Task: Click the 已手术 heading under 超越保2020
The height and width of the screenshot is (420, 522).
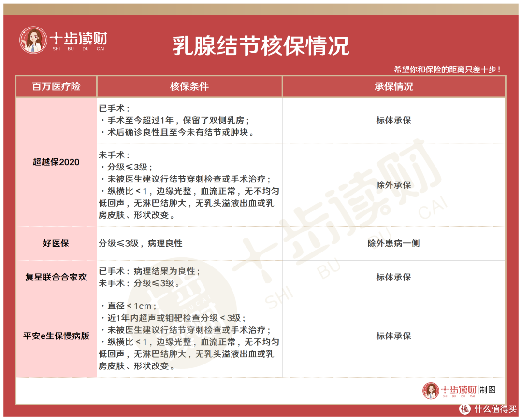Action: coord(114,109)
